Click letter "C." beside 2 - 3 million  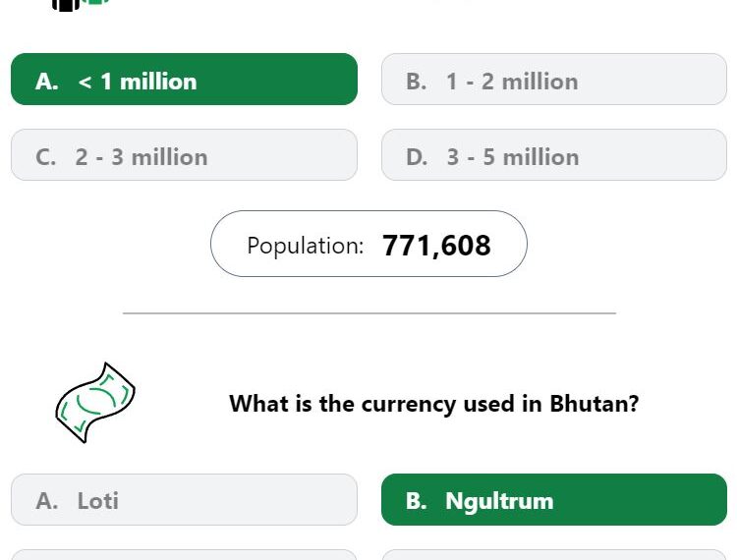[x=45, y=157]
